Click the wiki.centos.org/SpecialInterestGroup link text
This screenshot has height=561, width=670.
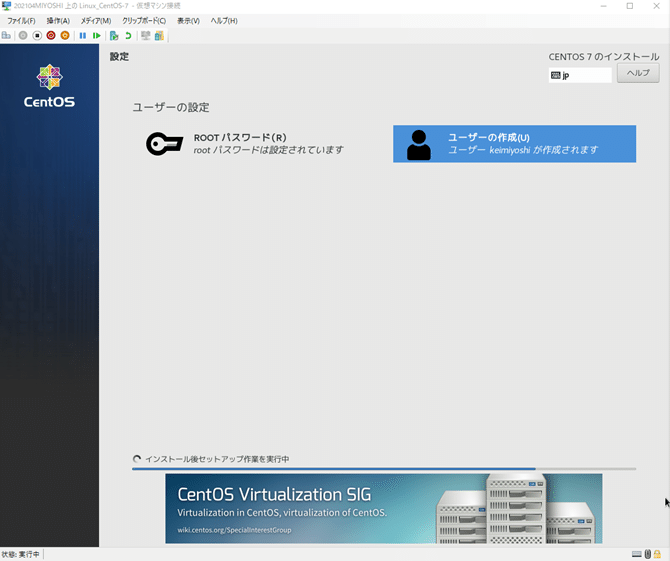(235, 530)
